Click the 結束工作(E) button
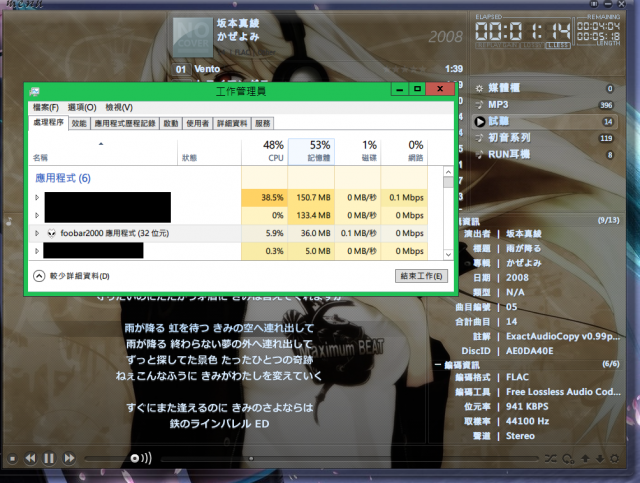This screenshot has height=483, width=640. 421,276
